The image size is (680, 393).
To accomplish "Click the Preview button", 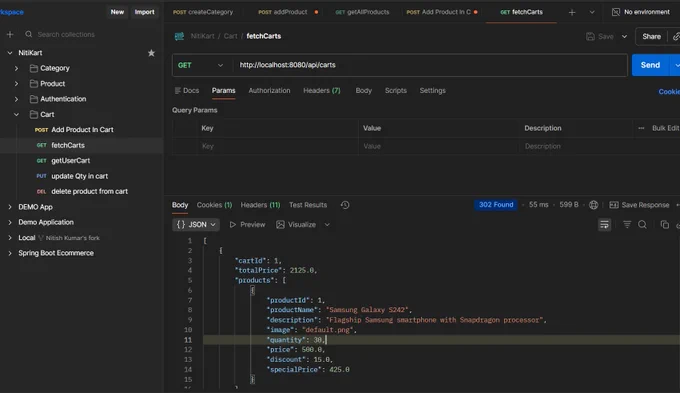I will (x=247, y=225).
